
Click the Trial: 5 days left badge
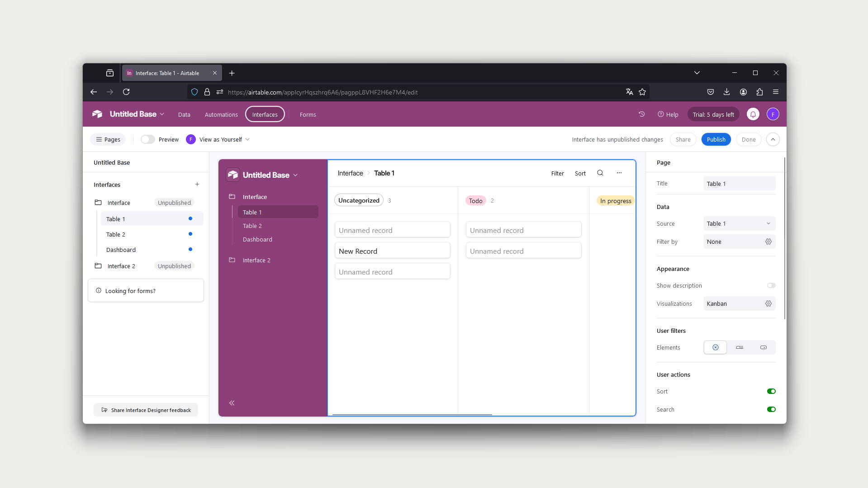pyautogui.click(x=713, y=114)
